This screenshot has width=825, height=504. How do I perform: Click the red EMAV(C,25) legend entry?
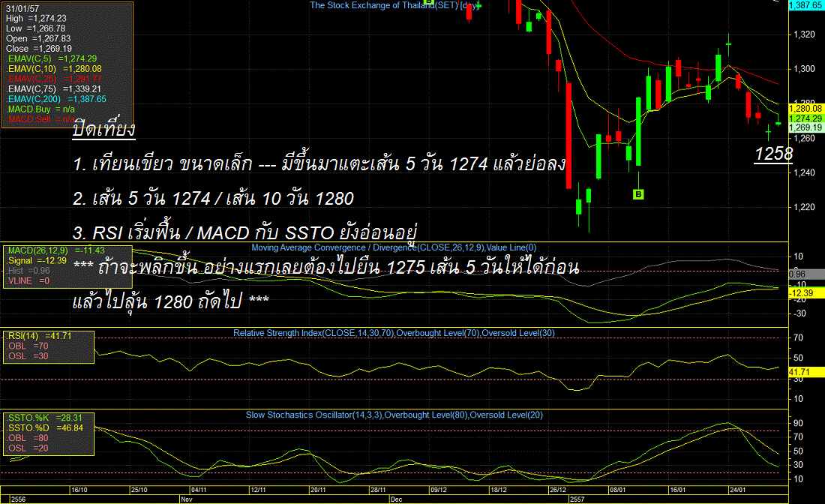point(54,79)
